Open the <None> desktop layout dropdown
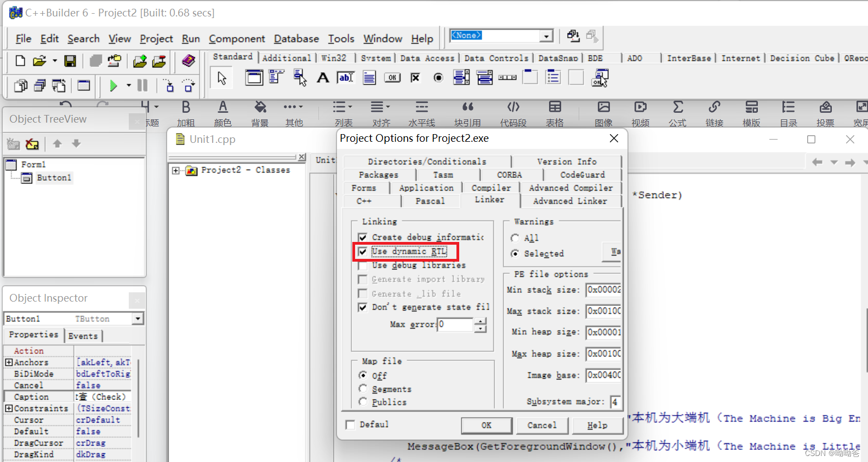Screen dimensions: 868x462 546,36
